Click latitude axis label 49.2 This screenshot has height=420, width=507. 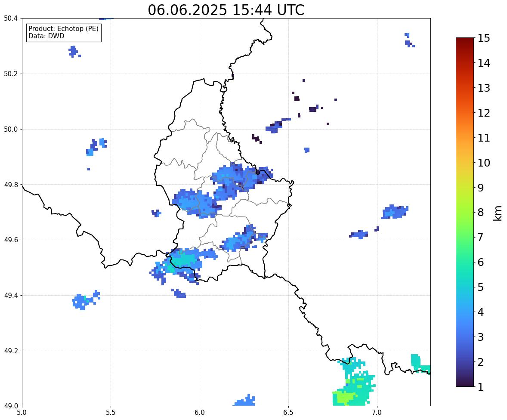point(11,351)
